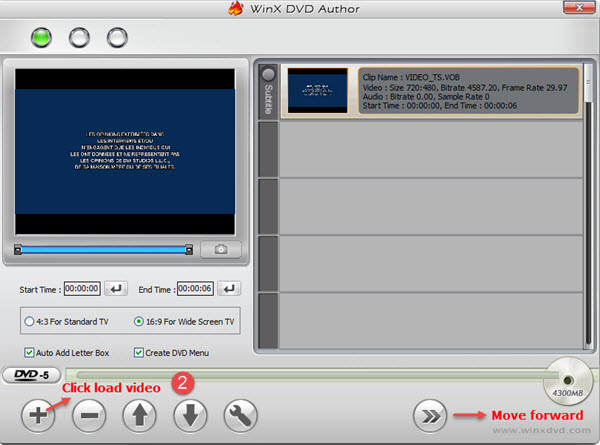Click the clip list vertical scrollbar
Screen dimensions: 600x445
point(589,207)
